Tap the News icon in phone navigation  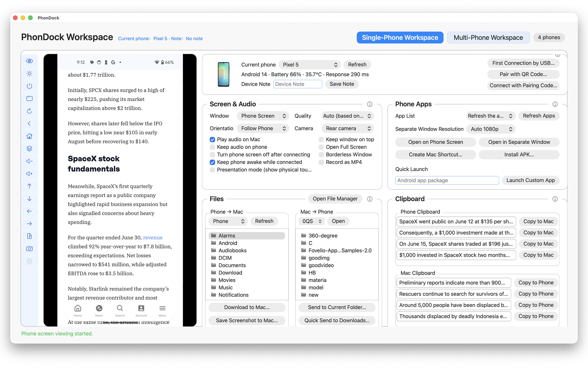[x=99, y=311]
